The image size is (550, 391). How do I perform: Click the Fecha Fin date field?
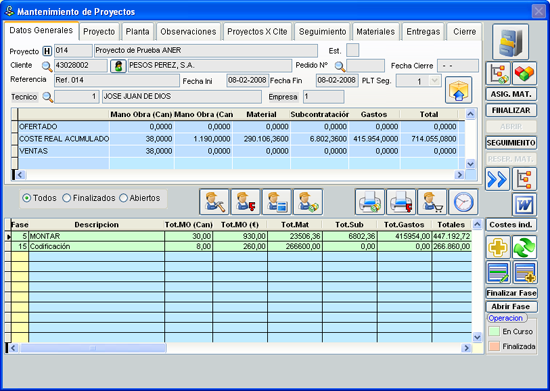click(x=337, y=80)
